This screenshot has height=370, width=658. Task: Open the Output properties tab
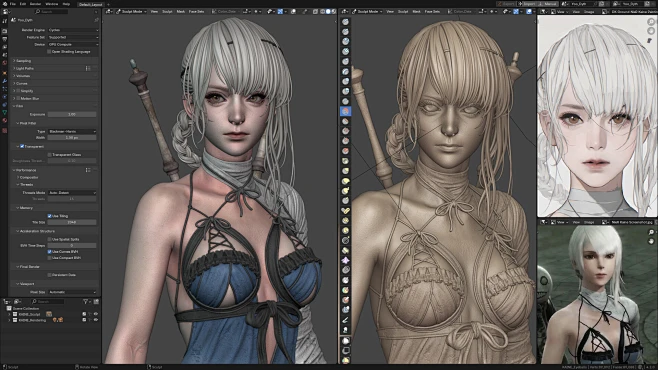coord(4,39)
